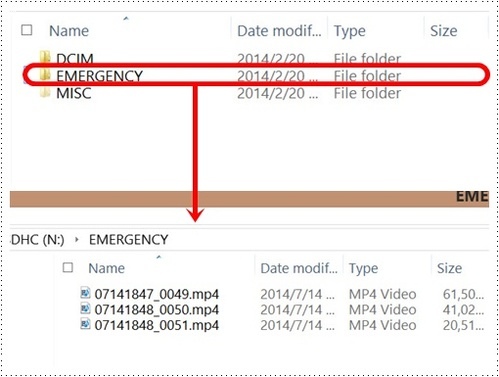Tick the select-all checkbox in upper list
The width and height of the screenshot is (499, 377).
[x=27, y=30]
